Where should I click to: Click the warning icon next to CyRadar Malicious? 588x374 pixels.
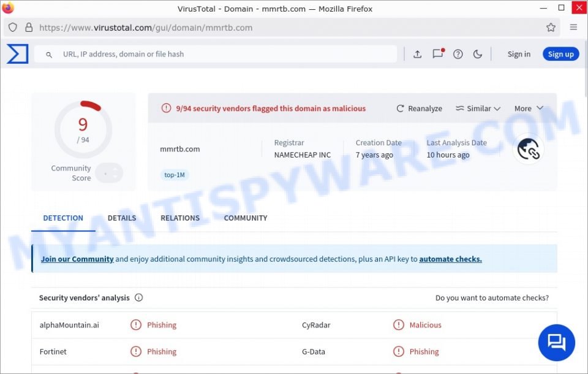pyautogui.click(x=399, y=325)
